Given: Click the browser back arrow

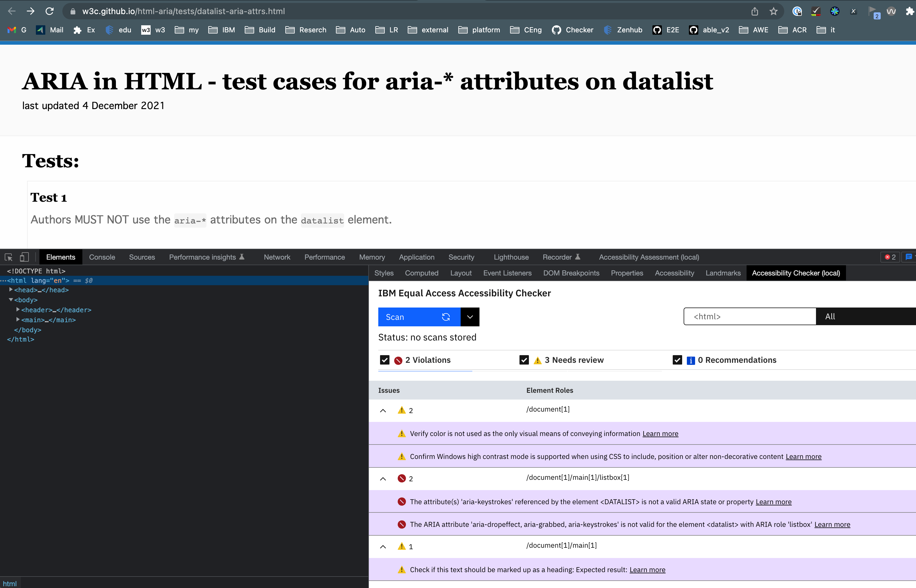Looking at the screenshot, I should coord(12,11).
